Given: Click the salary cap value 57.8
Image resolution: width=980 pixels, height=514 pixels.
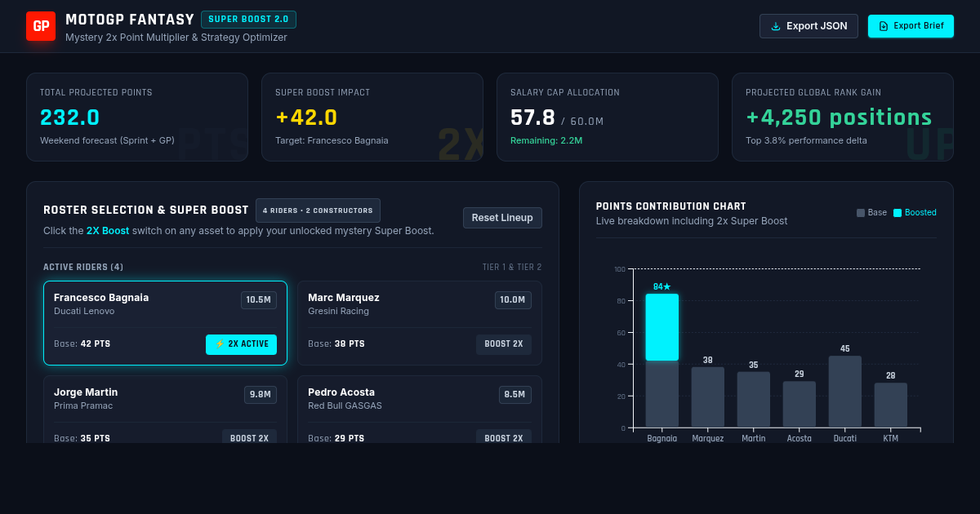Looking at the screenshot, I should click(x=532, y=117).
